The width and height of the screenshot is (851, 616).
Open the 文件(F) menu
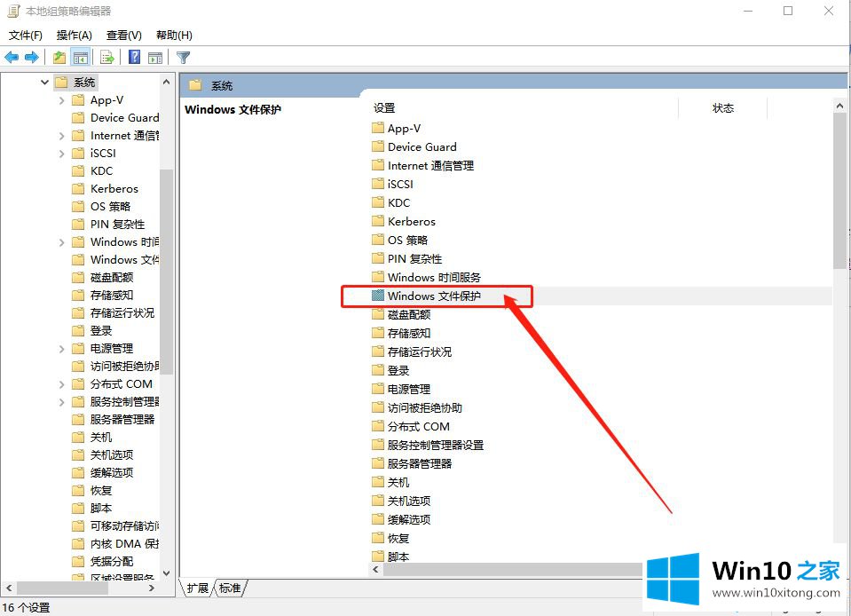coord(26,36)
